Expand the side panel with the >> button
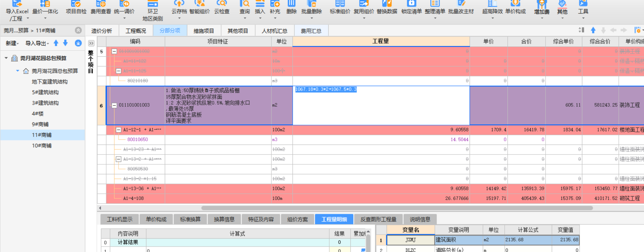This screenshot has height=252, width=644. [x=91, y=43]
